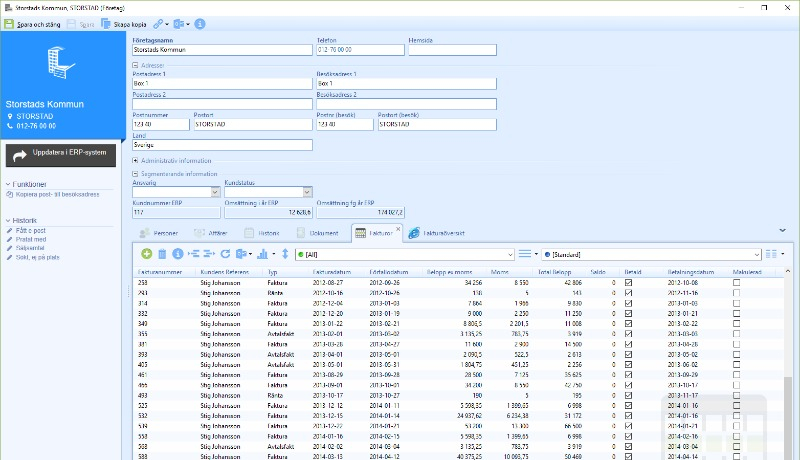Open the Outlook toolbar icon
800x460 pixels.
(x=179, y=24)
